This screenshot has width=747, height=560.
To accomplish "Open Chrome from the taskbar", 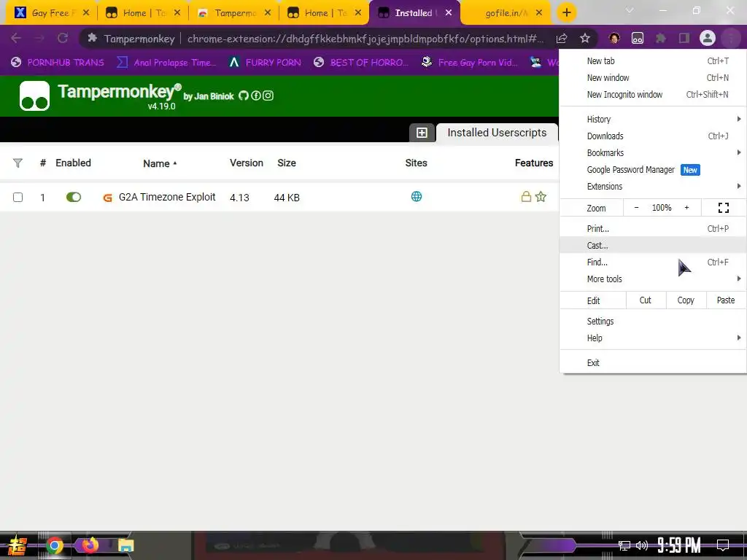I will point(54,545).
